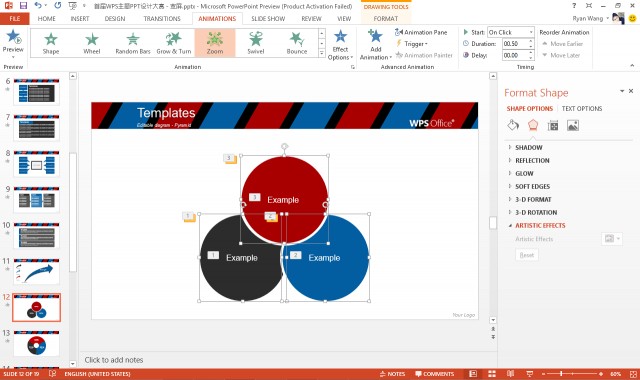
Task: Open the Animation Pane
Action: 421,32
